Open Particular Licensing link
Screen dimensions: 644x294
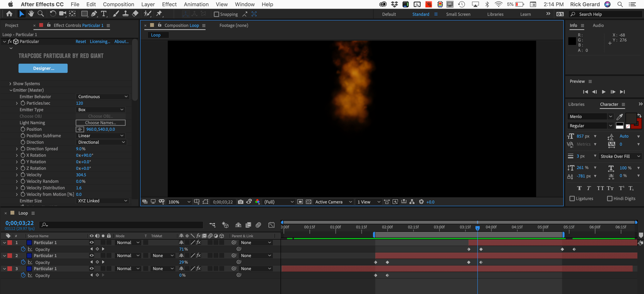pyautogui.click(x=100, y=41)
